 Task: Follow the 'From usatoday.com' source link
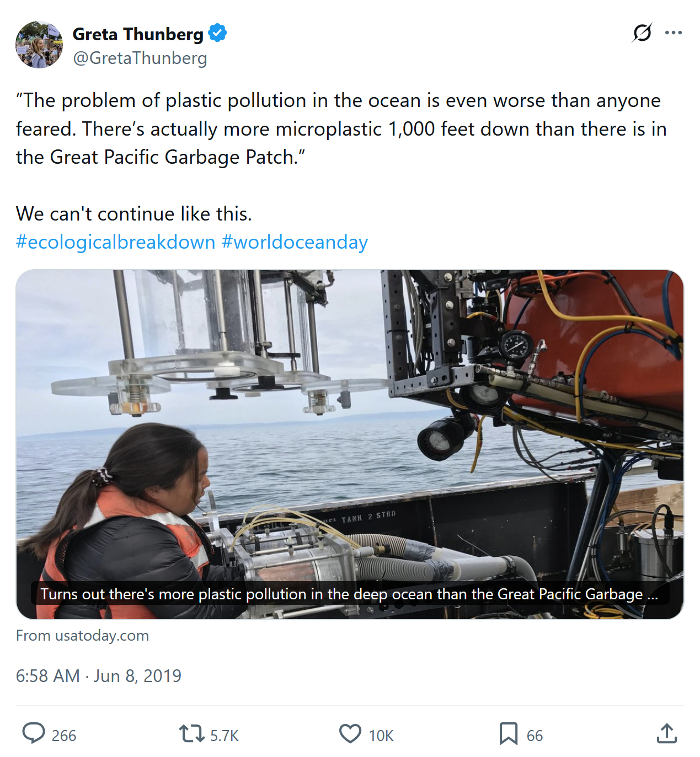(83, 636)
